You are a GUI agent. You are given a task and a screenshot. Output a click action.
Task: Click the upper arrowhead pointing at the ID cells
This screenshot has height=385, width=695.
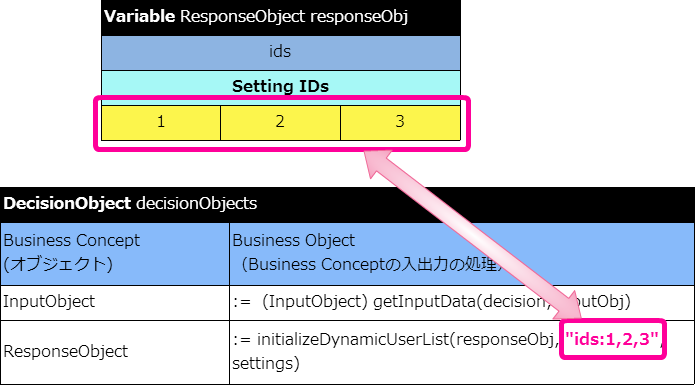[x=377, y=162]
